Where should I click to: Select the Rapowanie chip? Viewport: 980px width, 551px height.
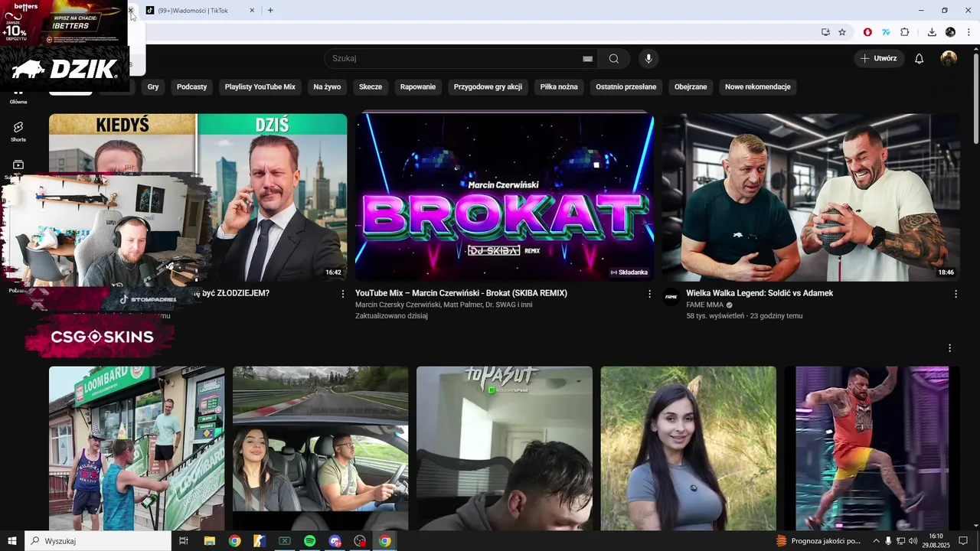point(418,86)
